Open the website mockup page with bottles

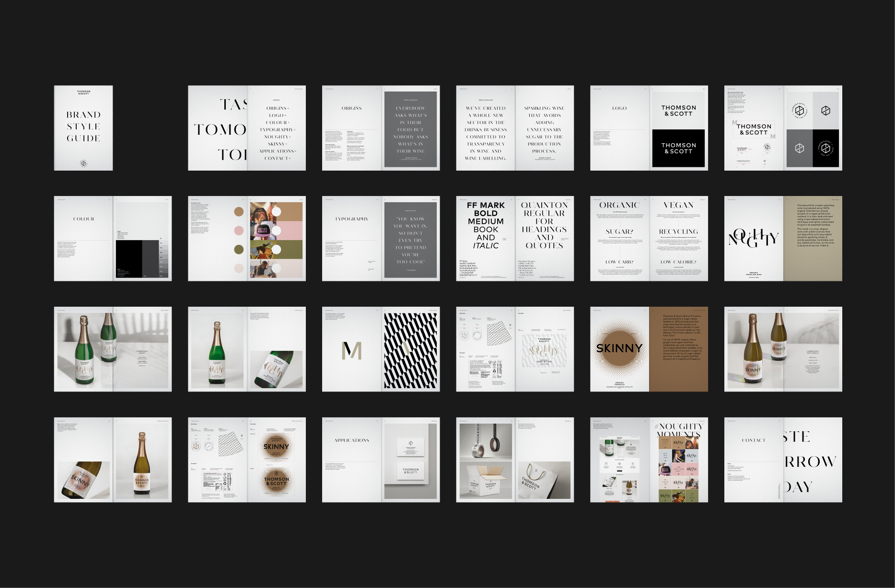tap(619, 460)
